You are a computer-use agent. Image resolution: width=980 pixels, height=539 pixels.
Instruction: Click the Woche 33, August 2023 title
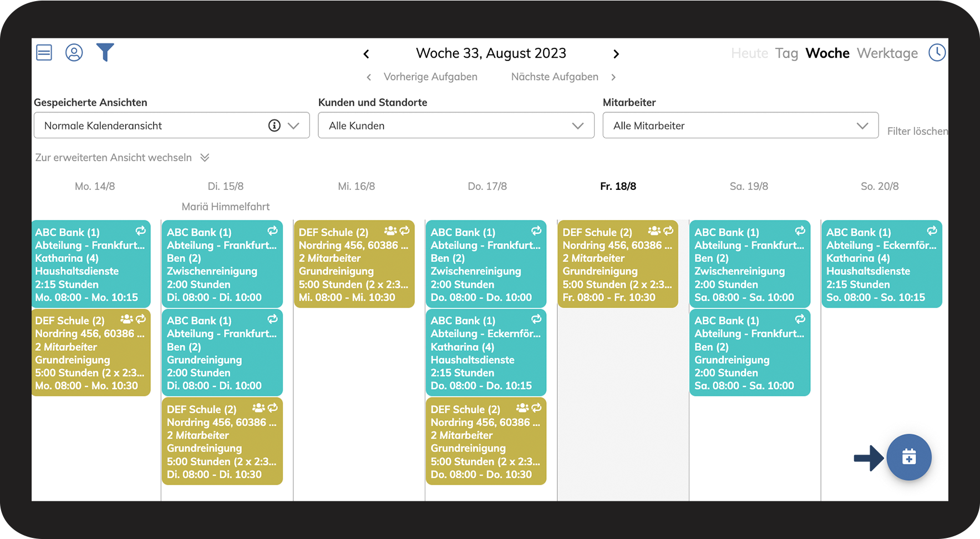(491, 53)
